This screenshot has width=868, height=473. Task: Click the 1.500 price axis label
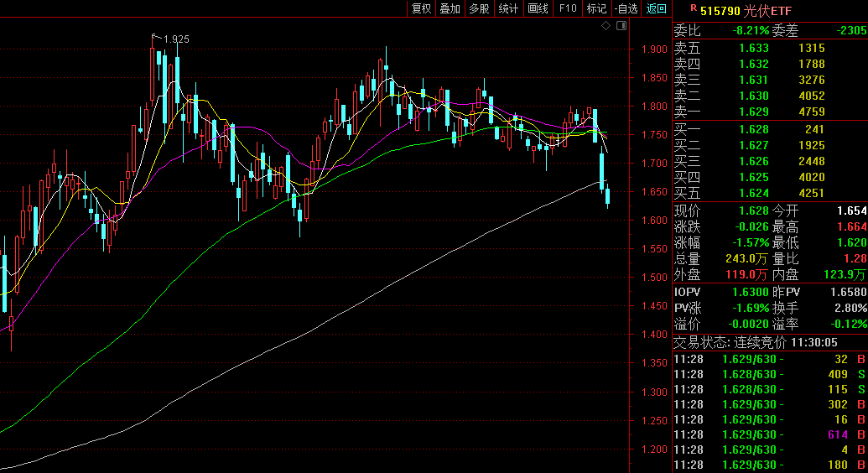click(x=654, y=278)
